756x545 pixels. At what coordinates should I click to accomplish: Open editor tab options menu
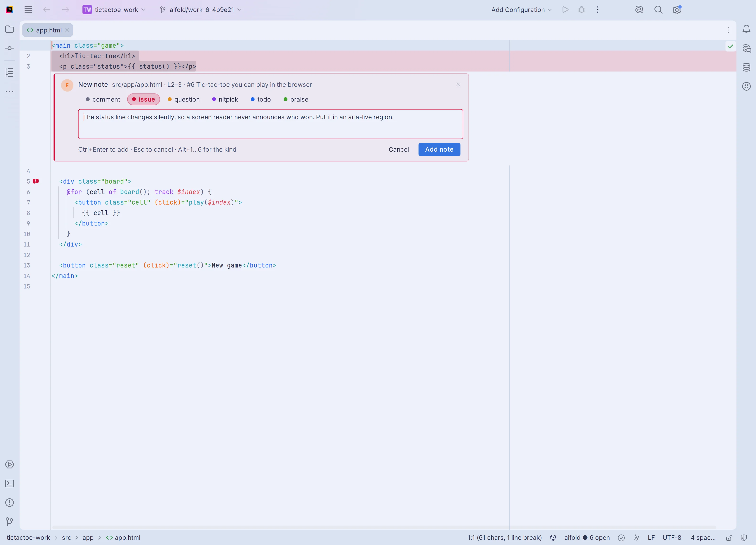click(x=728, y=30)
